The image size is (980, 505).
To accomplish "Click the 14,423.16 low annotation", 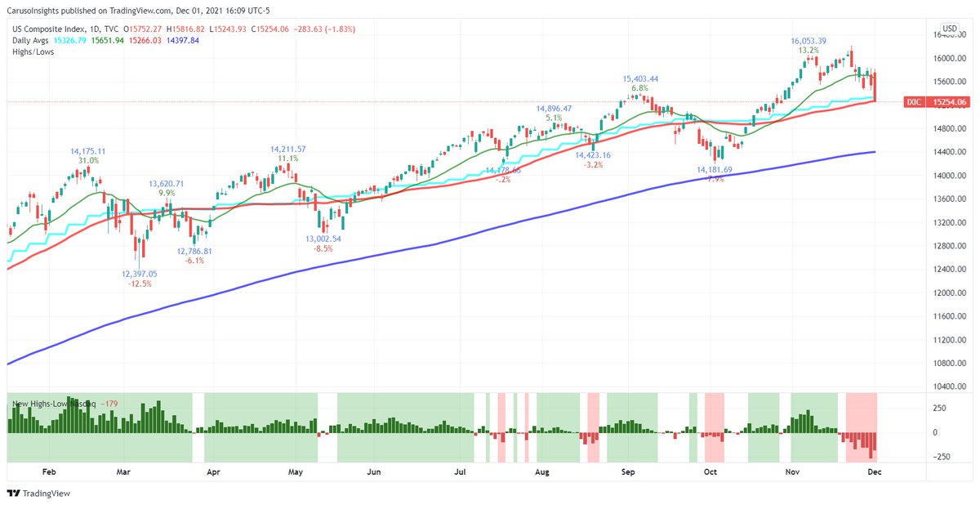I will (x=594, y=154).
